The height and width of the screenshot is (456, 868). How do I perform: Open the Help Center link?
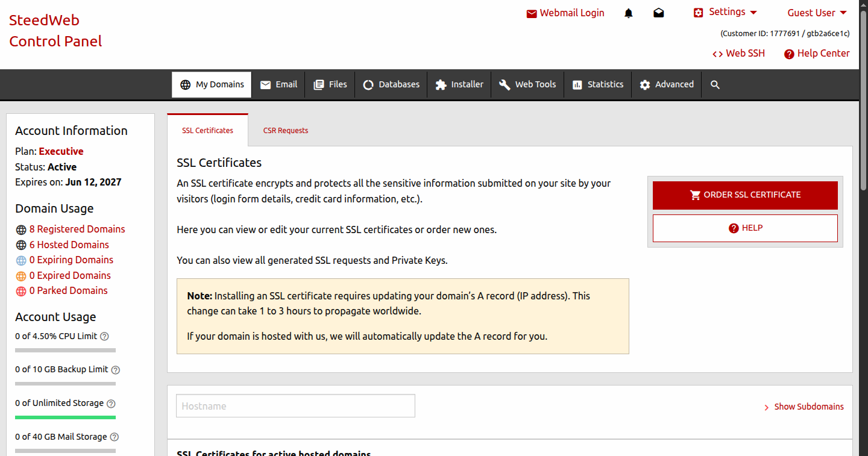pyautogui.click(x=817, y=53)
